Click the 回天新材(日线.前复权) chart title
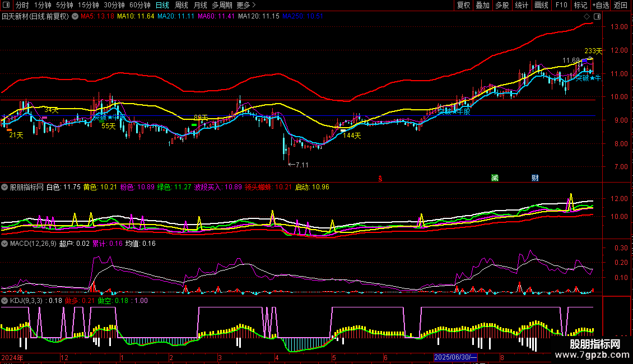 (35, 17)
